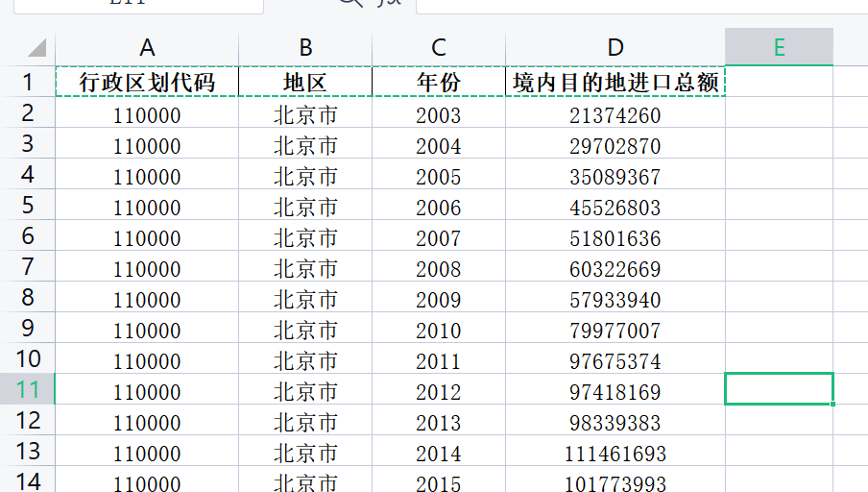The image size is (868, 492).
Task: Click year cell 2012
Action: pyautogui.click(x=439, y=389)
